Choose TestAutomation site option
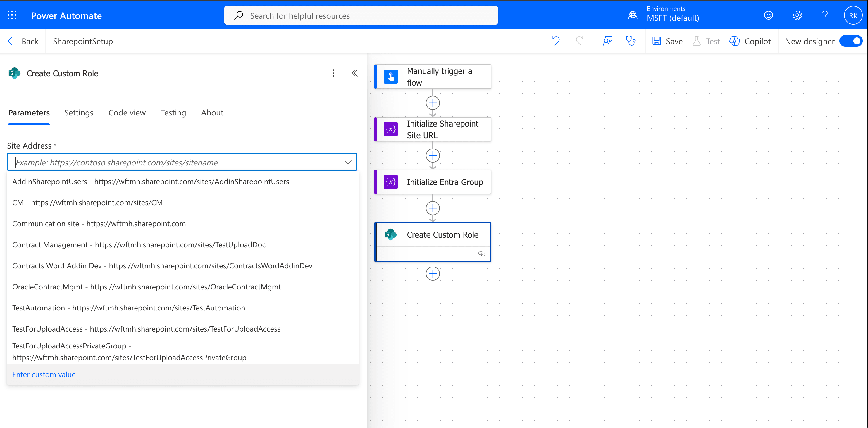868x428 pixels. coord(182,308)
